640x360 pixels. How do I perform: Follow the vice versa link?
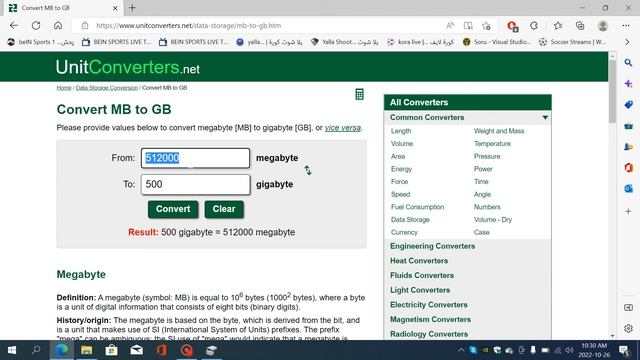(x=342, y=128)
